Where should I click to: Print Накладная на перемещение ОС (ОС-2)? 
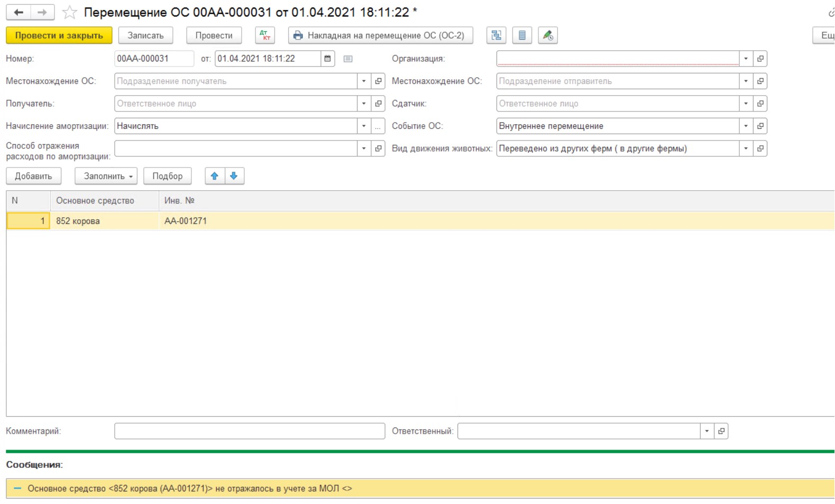click(x=380, y=35)
